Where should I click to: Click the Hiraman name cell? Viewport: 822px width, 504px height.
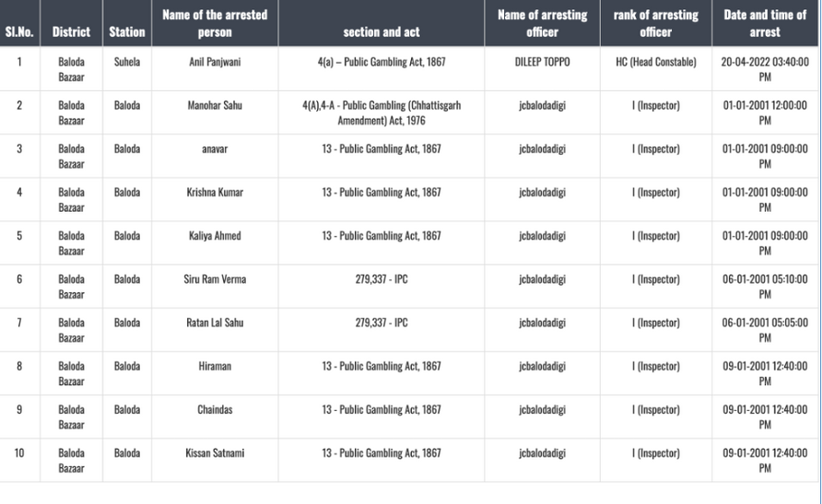coord(215,366)
